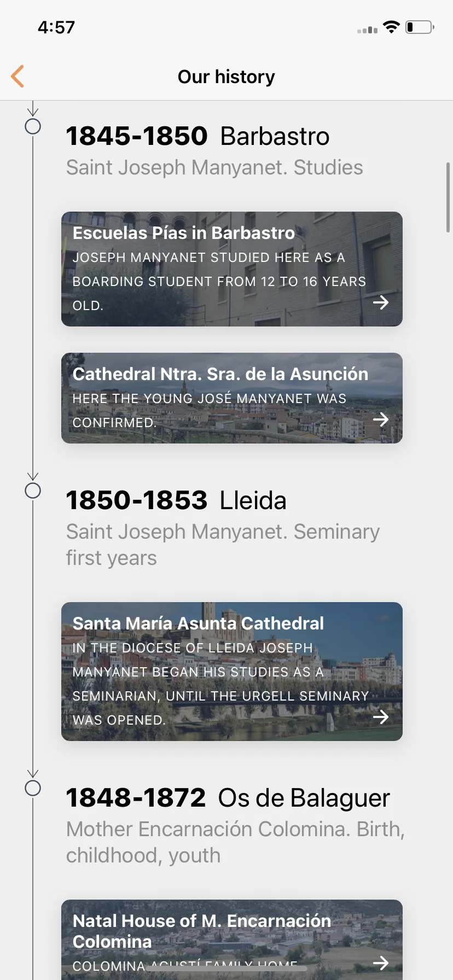The width and height of the screenshot is (453, 980).
Task: Open the Escuelas Pías in Barbastro card
Action: tap(232, 269)
